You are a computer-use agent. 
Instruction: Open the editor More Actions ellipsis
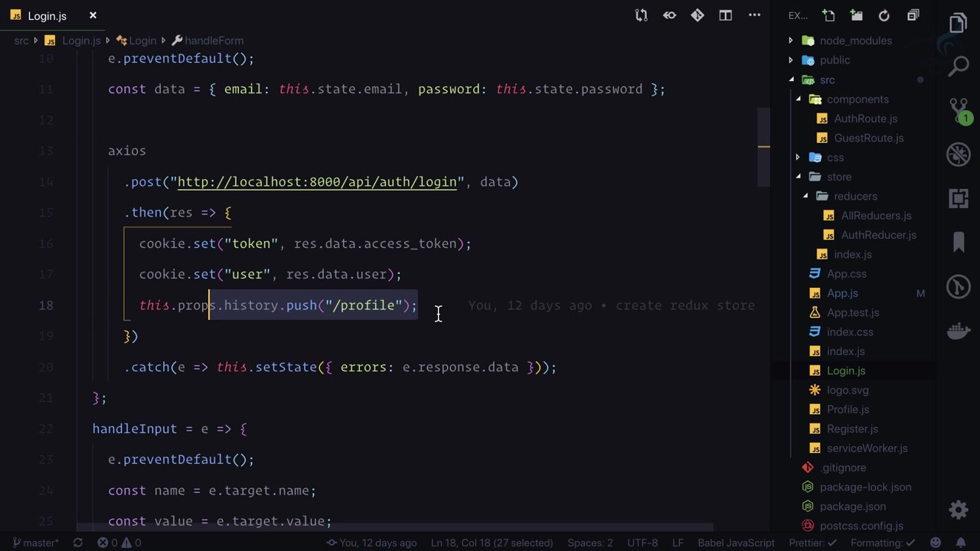click(754, 15)
